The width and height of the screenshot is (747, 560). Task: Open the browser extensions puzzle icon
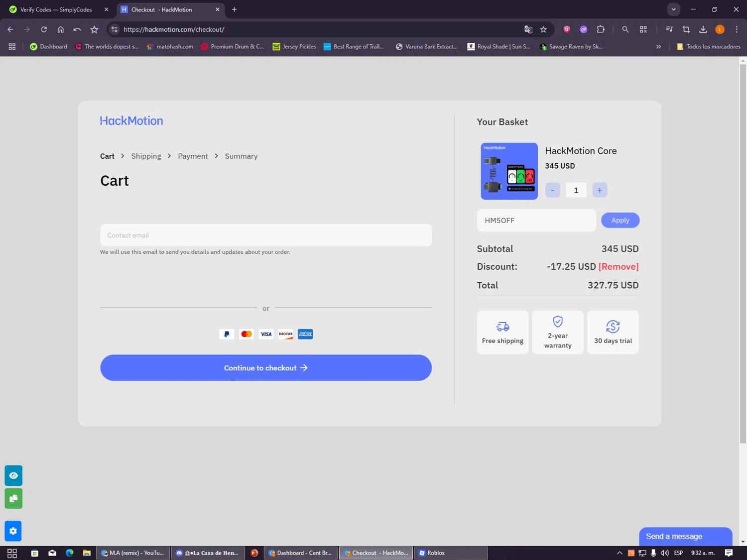click(601, 29)
